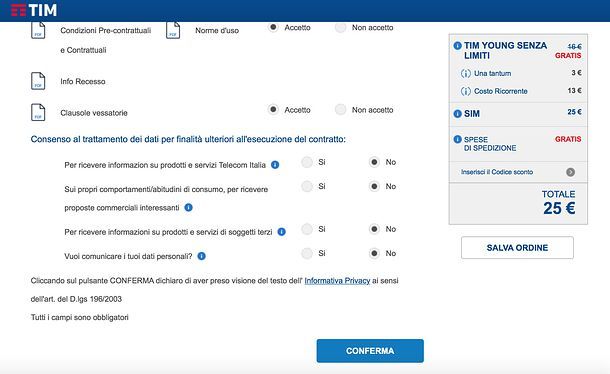
Task: Open Condizioni Pre-contrattuali e Contrattuali text link
Action: 105,40
